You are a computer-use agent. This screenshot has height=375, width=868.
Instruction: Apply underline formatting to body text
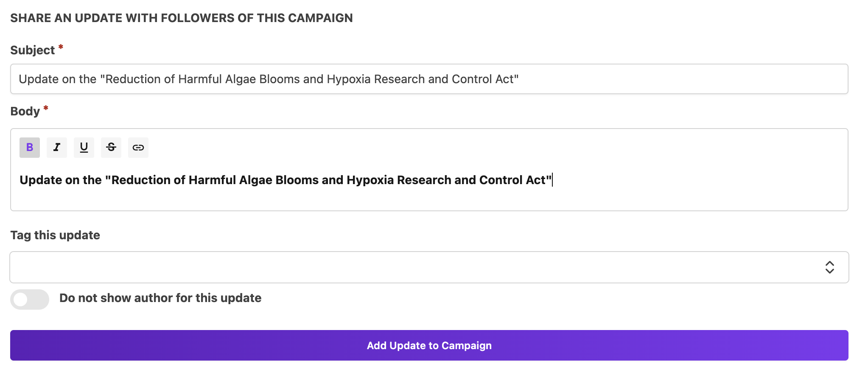pos(84,148)
